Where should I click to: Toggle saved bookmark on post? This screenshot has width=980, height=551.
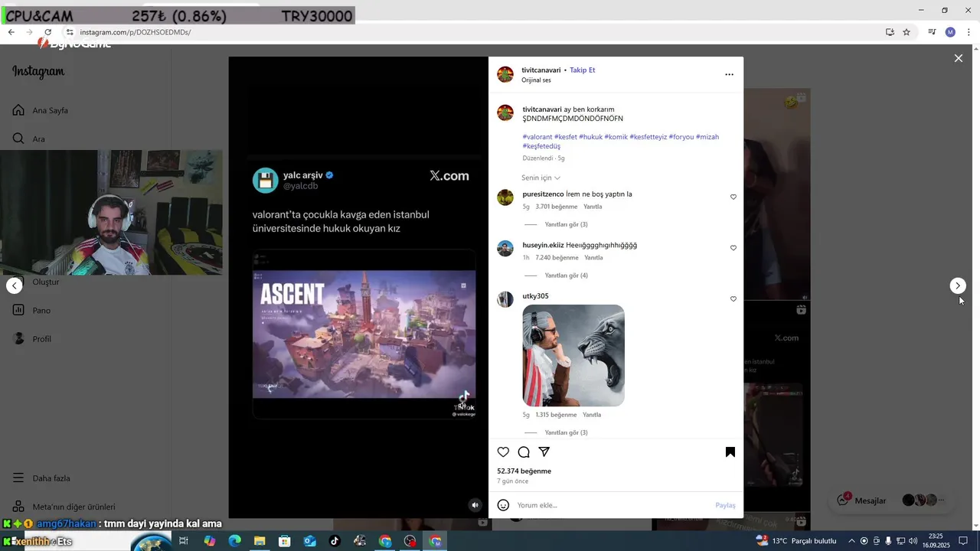click(730, 452)
